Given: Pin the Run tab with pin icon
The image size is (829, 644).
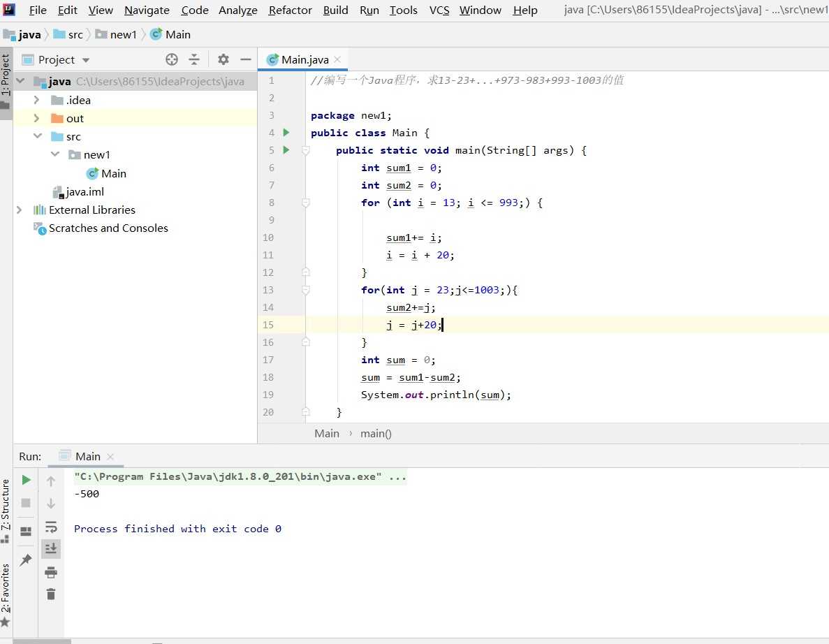Looking at the screenshot, I should click(25, 559).
